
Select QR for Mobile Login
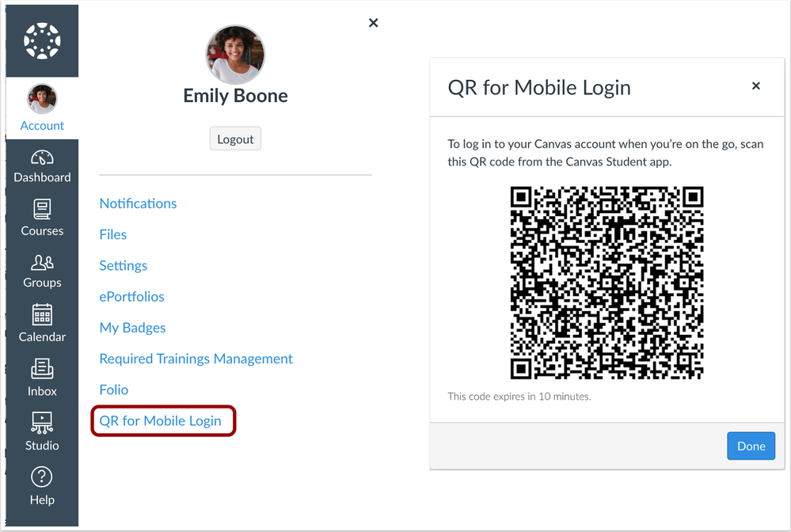[x=163, y=420]
